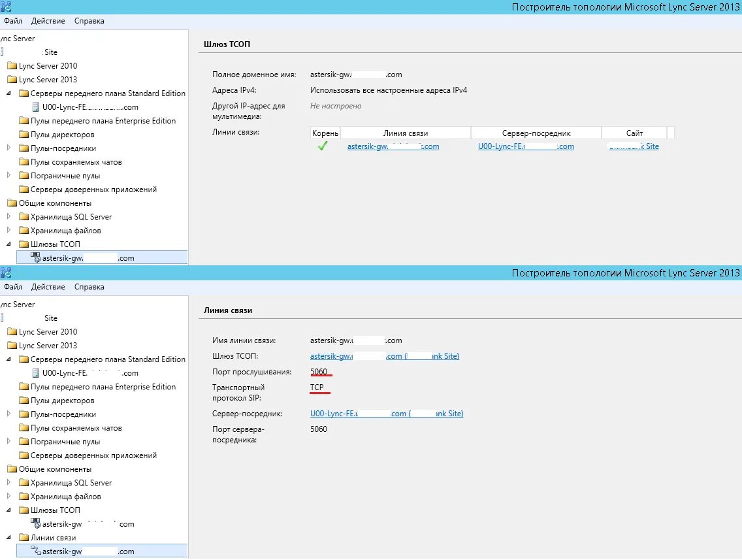The height and width of the screenshot is (560, 742).
Task: Select astersik-gw row in upper tree
Action: (102, 258)
